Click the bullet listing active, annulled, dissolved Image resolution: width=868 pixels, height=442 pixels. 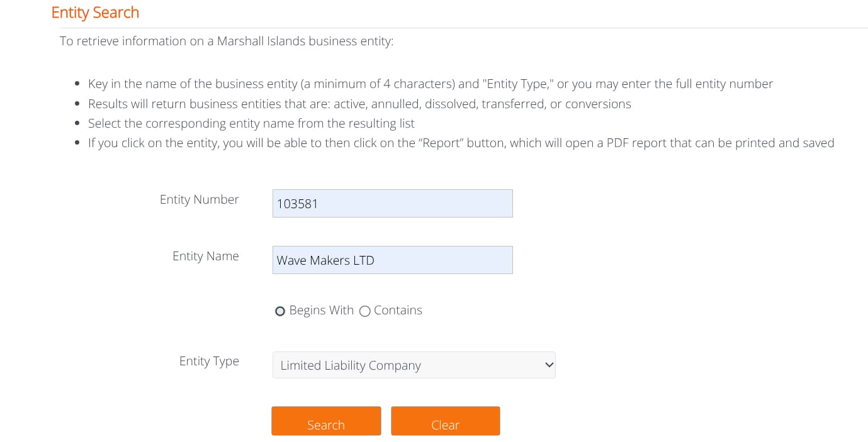click(359, 104)
